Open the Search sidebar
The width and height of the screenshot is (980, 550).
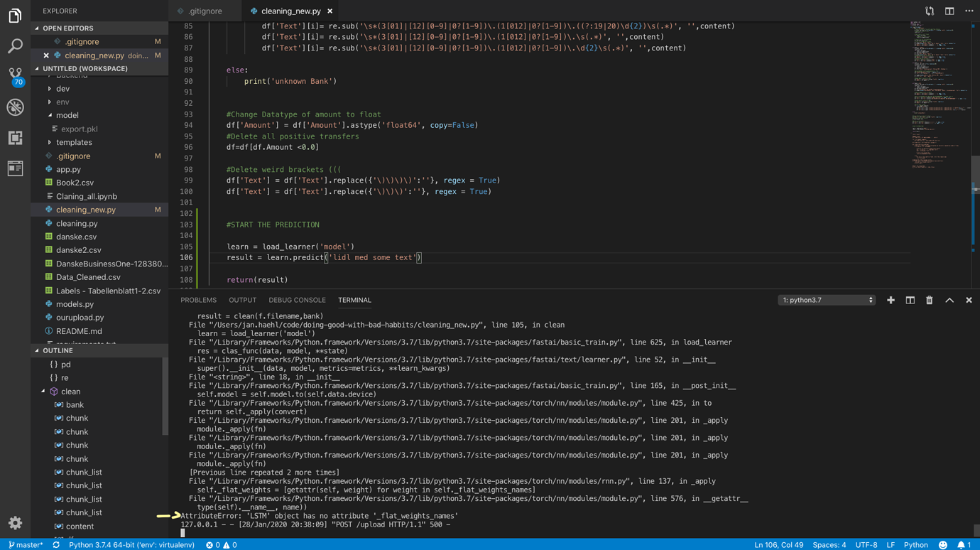click(15, 44)
